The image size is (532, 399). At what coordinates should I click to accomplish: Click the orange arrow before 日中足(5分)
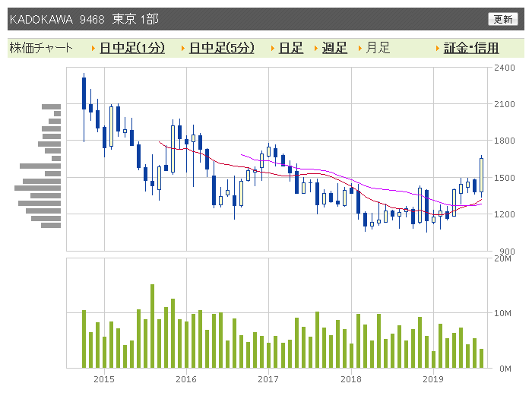click(x=183, y=49)
